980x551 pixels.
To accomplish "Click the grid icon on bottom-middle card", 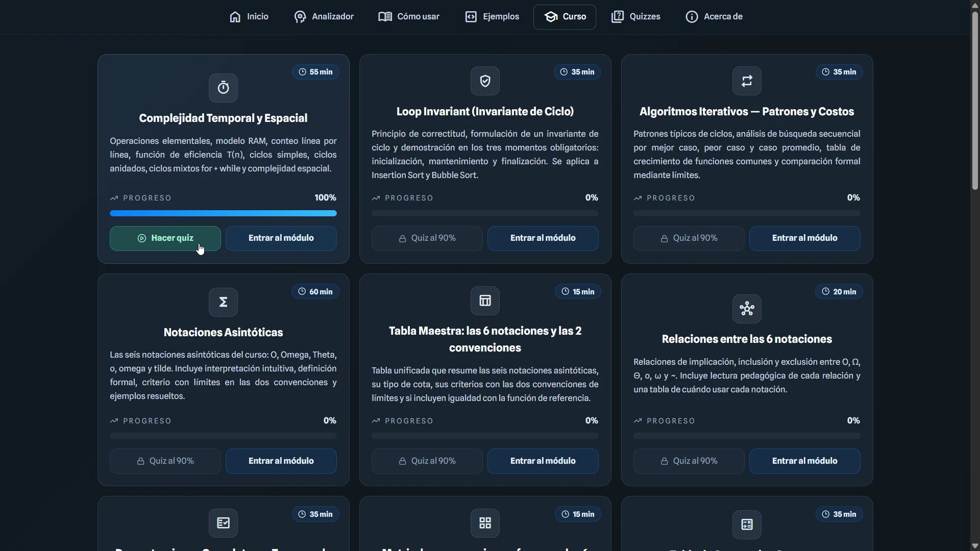I will coord(485,523).
